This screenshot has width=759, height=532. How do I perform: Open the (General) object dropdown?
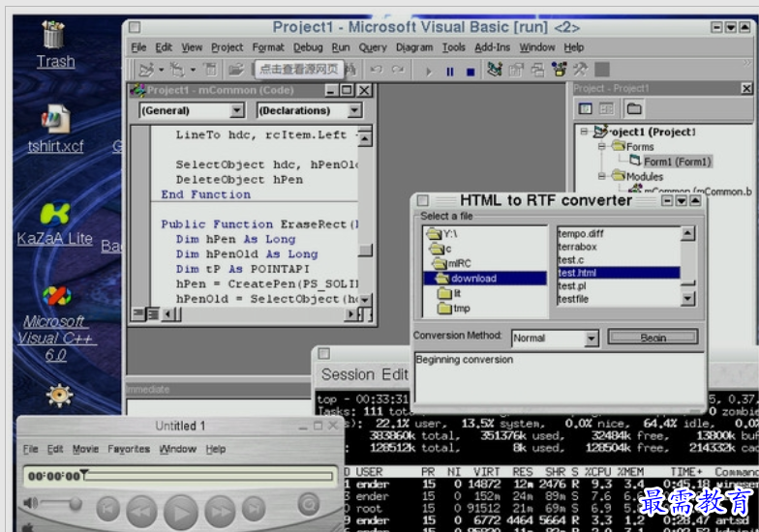point(236,110)
